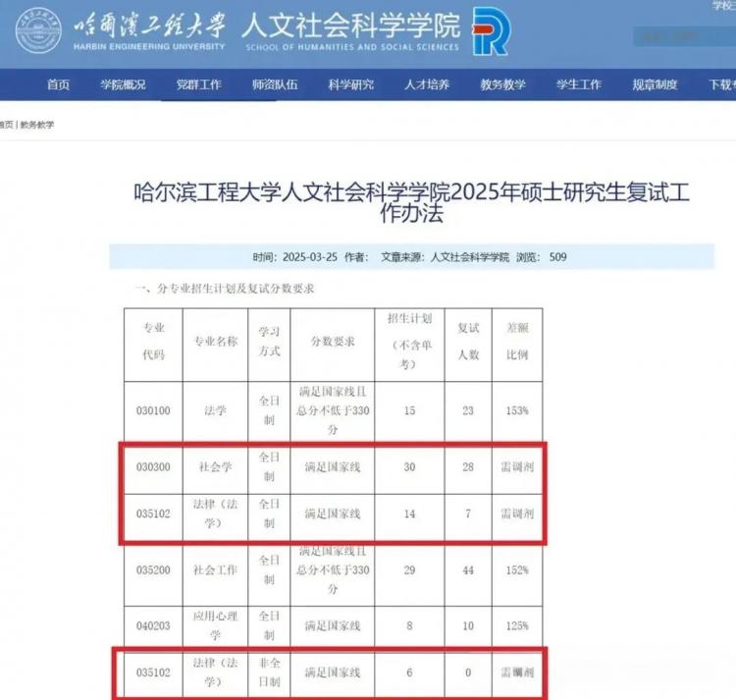
Task: Click the 法学 row's plan value 15
Action: 409,410
